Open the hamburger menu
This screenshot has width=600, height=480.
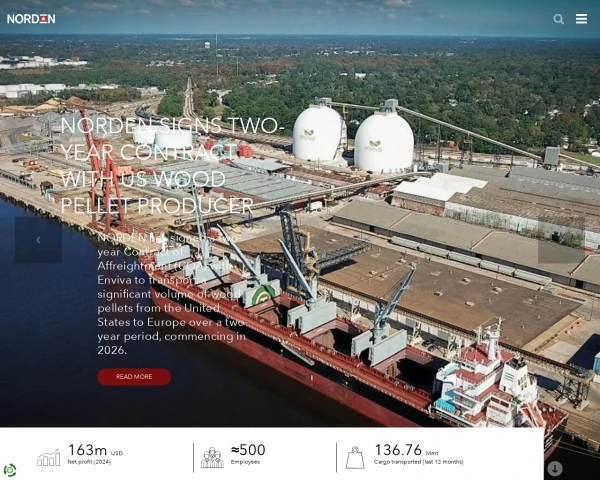581,19
